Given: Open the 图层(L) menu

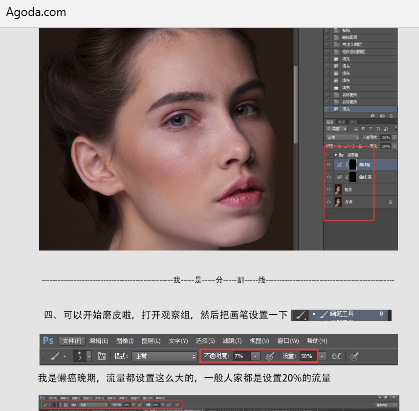Looking at the screenshot, I should [151, 341].
